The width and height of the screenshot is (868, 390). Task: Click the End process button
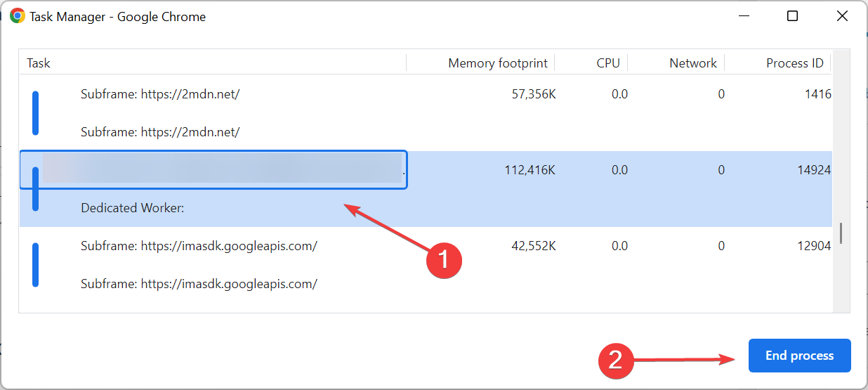point(799,356)
